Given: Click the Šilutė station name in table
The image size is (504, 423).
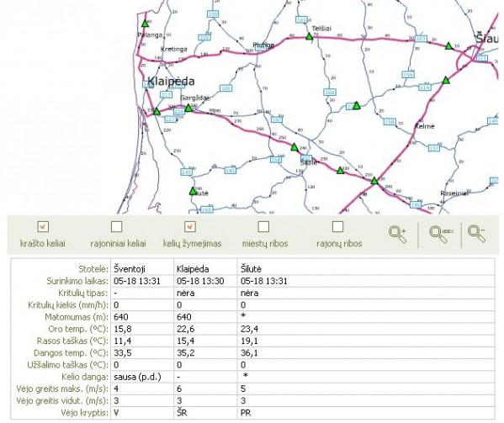Looking at the screenshot, I should [x=251, y=269].
